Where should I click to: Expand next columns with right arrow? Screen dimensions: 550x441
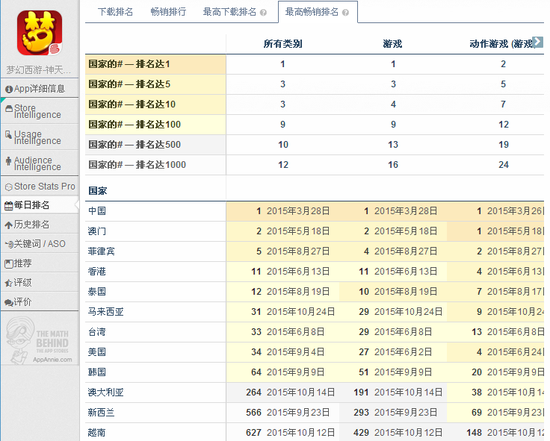pos(537,41)
